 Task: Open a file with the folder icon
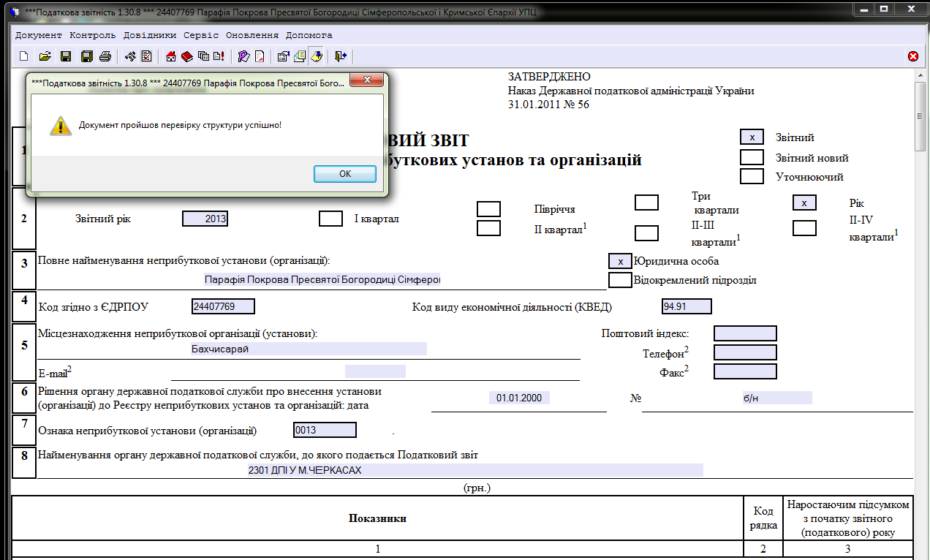[x=45, y=56]
